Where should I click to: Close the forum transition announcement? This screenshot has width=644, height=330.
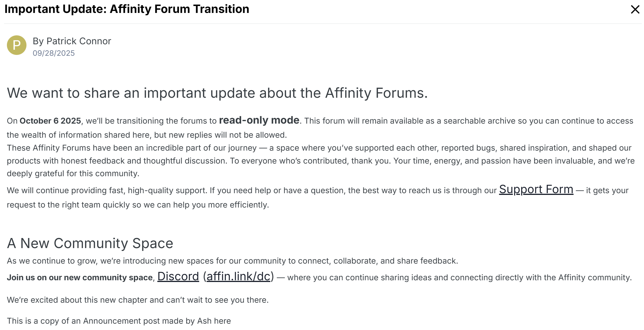(635, 9)
